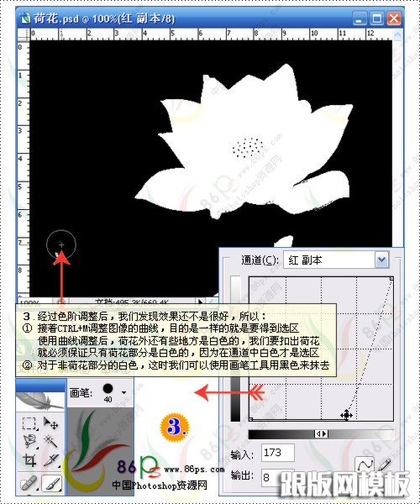Select the curve control point handle
Image resolution: width=420 pixels, height=504 pixels.
(346, 415)
